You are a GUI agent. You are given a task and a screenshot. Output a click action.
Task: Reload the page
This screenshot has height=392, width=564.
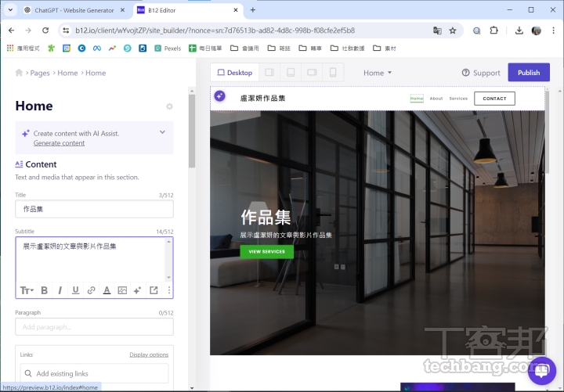(45, 31)
